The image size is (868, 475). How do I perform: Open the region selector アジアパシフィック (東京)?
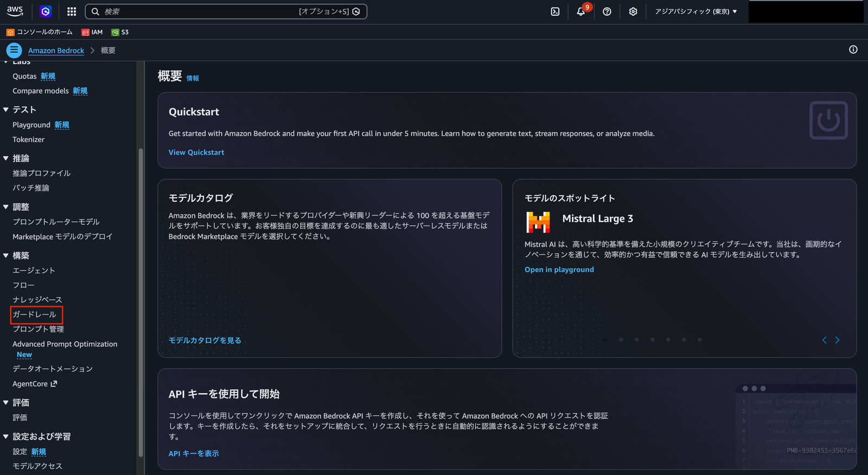click(696, 11)
